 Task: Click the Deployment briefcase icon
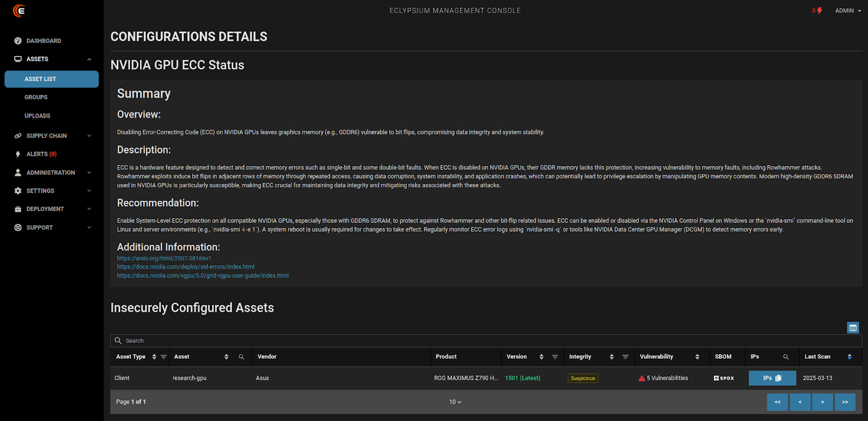[x=18, y=209]
